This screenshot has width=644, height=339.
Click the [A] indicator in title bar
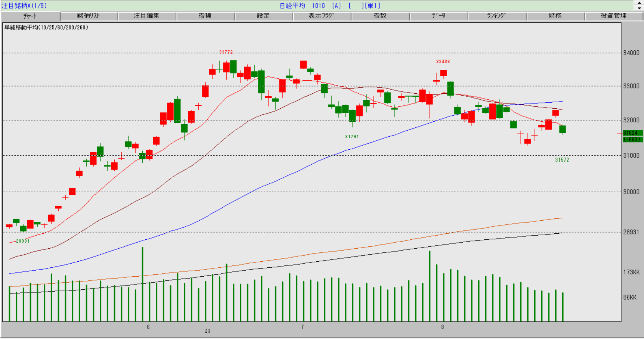click(x=337, y=6)
